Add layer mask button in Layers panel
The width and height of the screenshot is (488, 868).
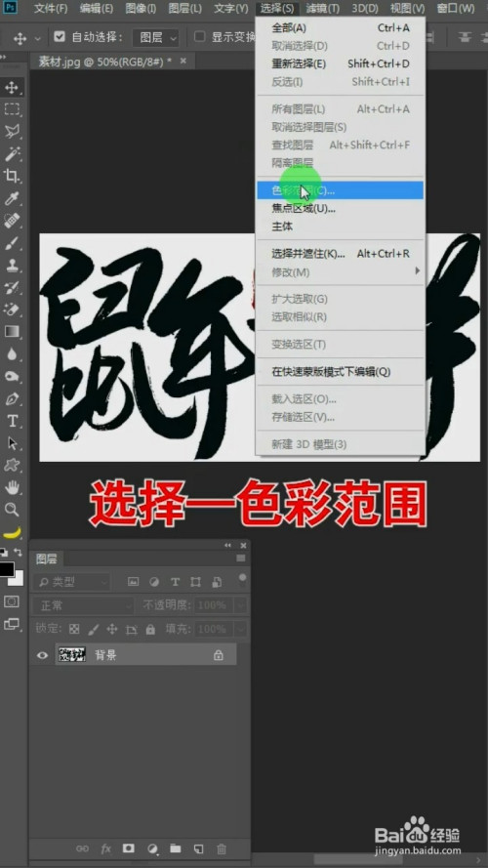click(129, 848)
